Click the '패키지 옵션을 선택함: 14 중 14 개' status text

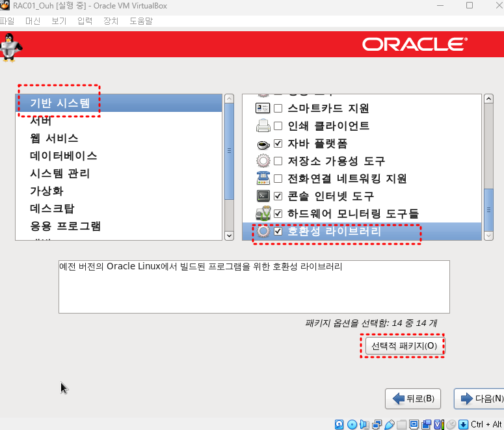pyautogui.click(x=371, y=323)
